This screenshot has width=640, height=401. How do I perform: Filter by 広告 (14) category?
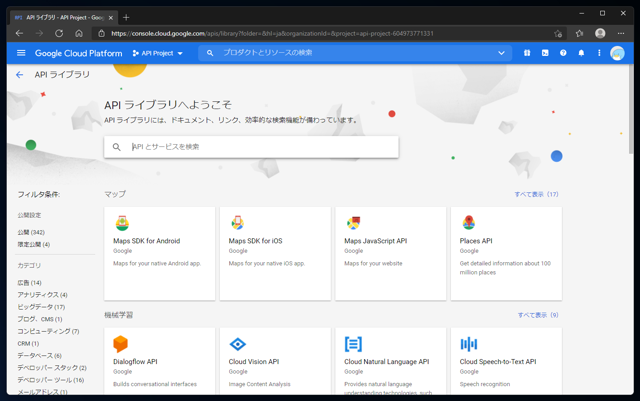29,283
